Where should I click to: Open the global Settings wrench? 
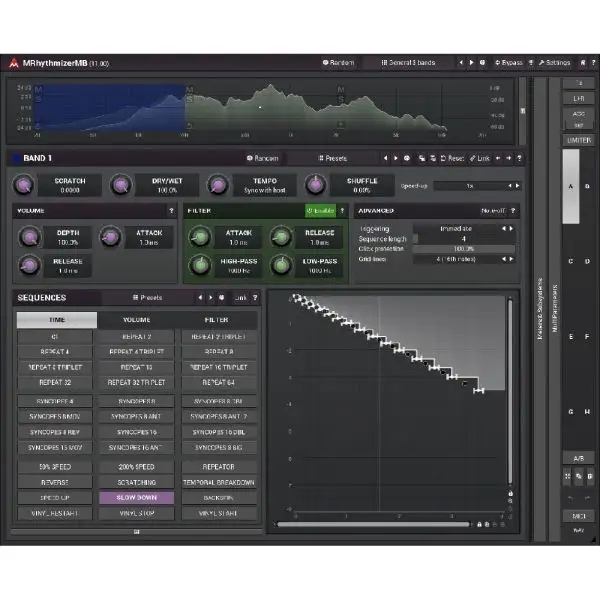click(x=554, y=62)
